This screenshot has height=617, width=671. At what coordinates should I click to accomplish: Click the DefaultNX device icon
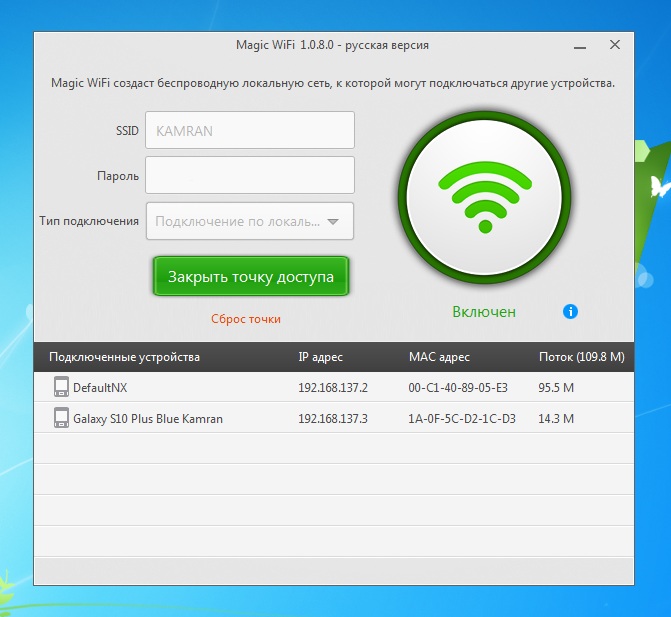pyautogui.click(x=61, y=387)
